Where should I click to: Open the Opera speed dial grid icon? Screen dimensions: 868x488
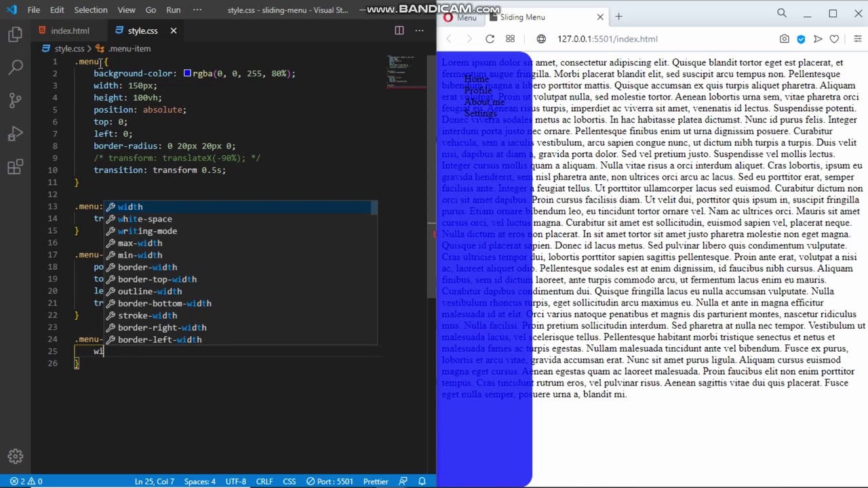pyautogui.click(x=511, y=39)
